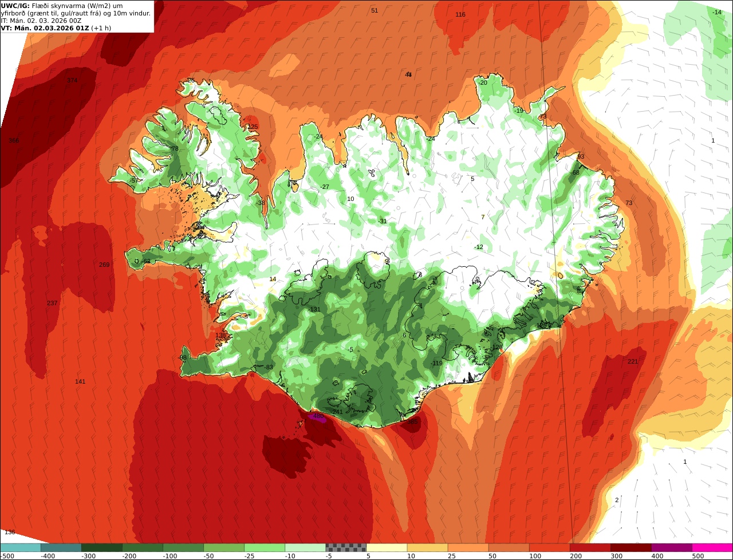Screen dimensions: 733x560
Task: Click the yellow 14 value on the map
Action: click(273, 279)
